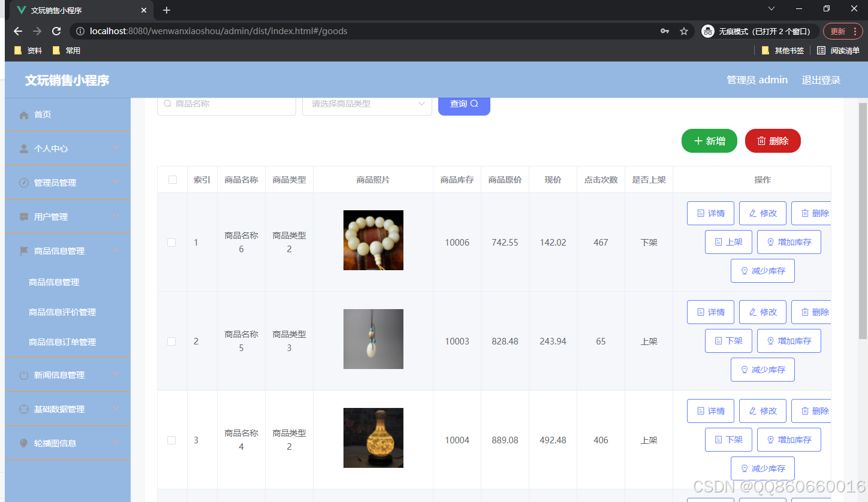The height and width of the screenshot is (502, 868).
Task: Click the green 新增 button
Action: coord(709,141)
